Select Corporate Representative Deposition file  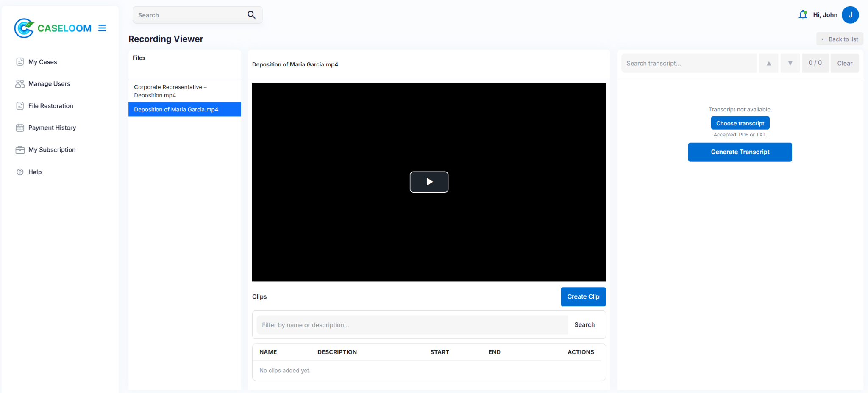170,91
